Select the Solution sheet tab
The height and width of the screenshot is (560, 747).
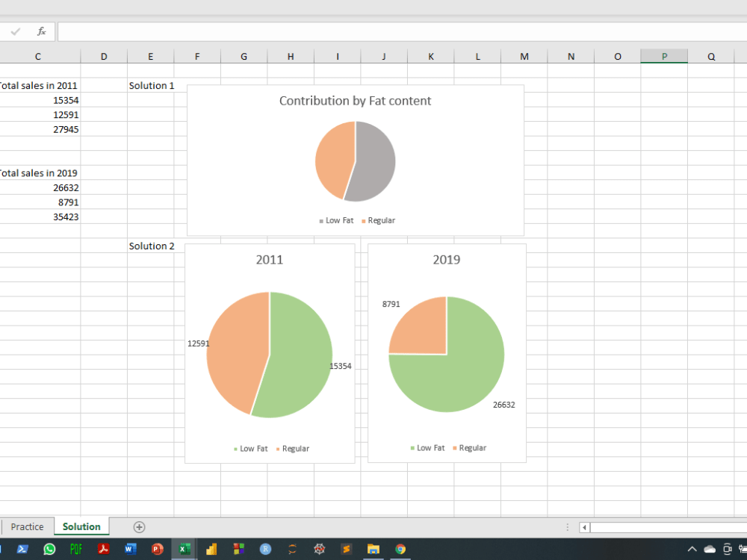pyautogui.click(x=81, y=526)
